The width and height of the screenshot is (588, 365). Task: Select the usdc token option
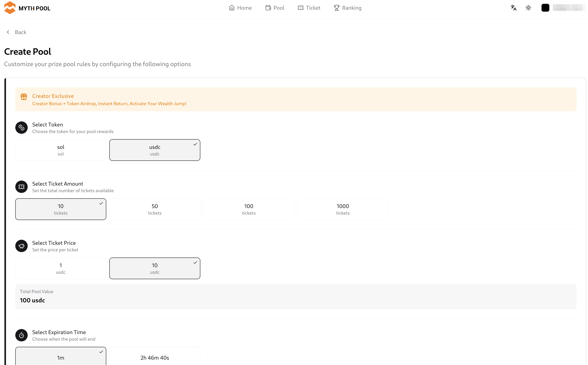[155, 150]
